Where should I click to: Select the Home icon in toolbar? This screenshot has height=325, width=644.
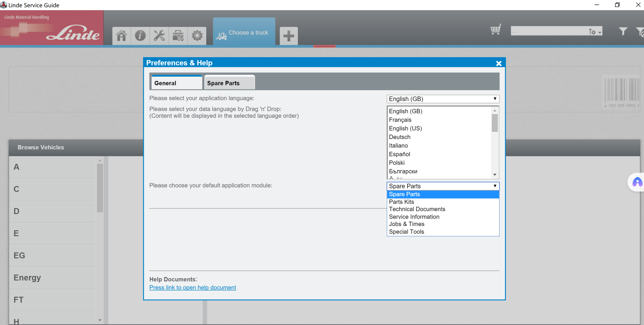122,36
